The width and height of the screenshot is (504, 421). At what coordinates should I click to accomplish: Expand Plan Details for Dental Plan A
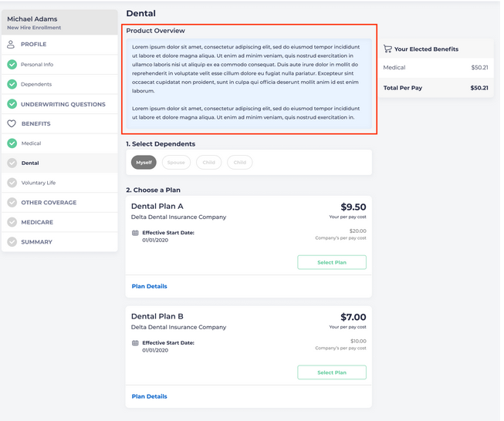pyautogui.click(x=149, y=286)
